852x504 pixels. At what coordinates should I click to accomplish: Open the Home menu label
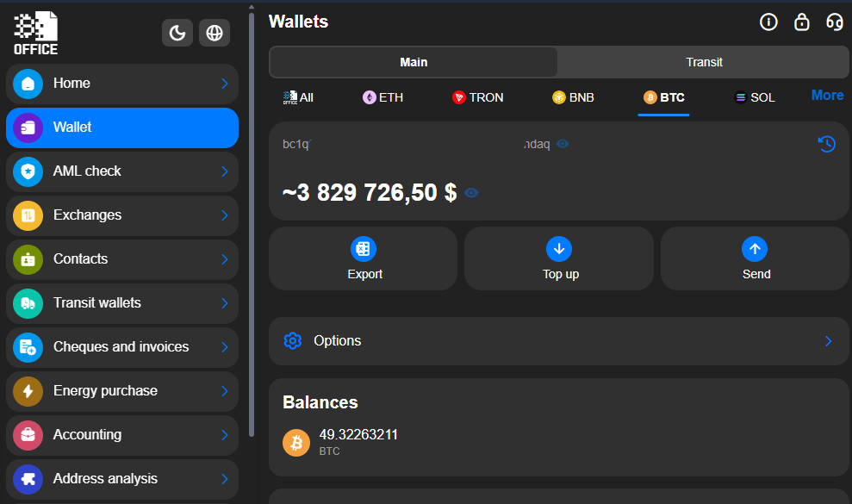click(72, 84)
